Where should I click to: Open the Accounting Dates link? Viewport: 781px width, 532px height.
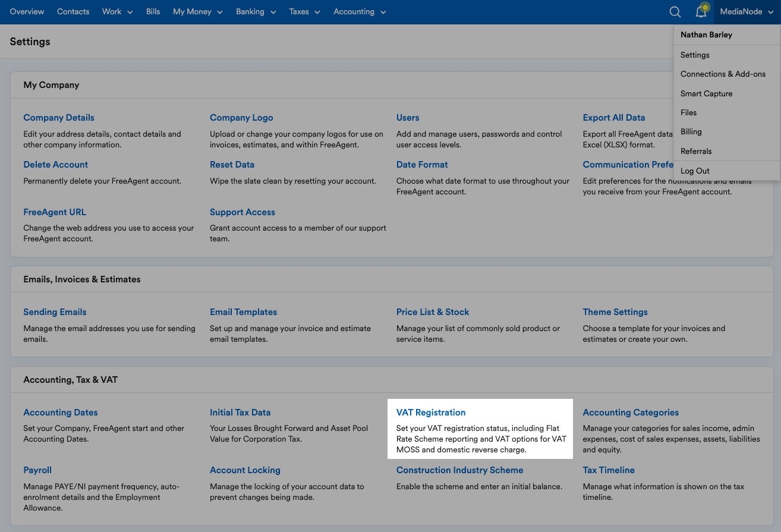click(x=61, y=413)
